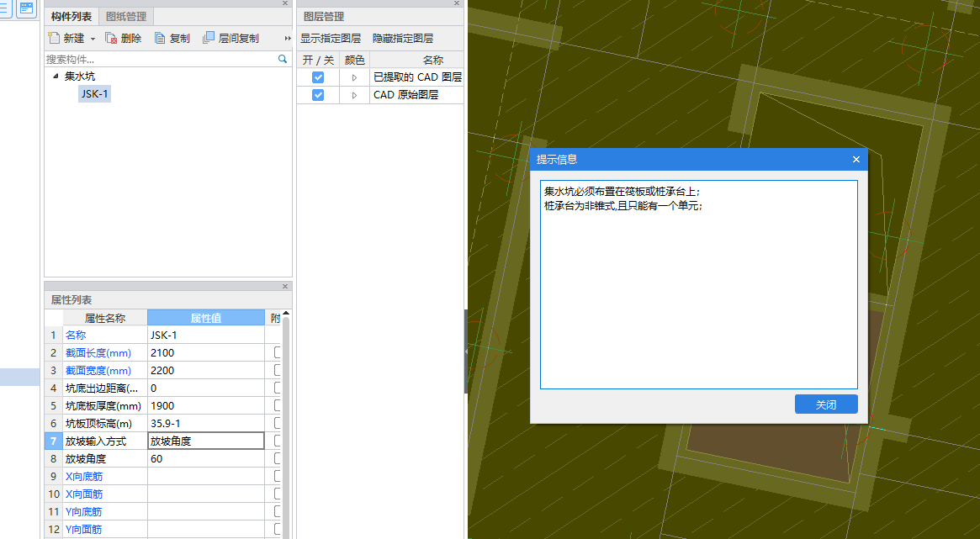980x539 pixels.
Task: Click the 复制 copy icon
Action: click(x=160, y=38)
